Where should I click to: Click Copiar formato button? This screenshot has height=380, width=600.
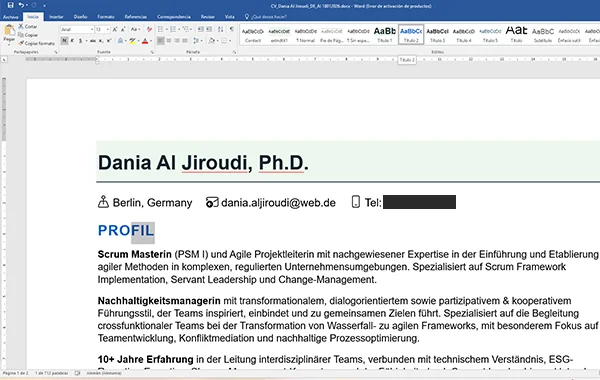click(36, 43)
